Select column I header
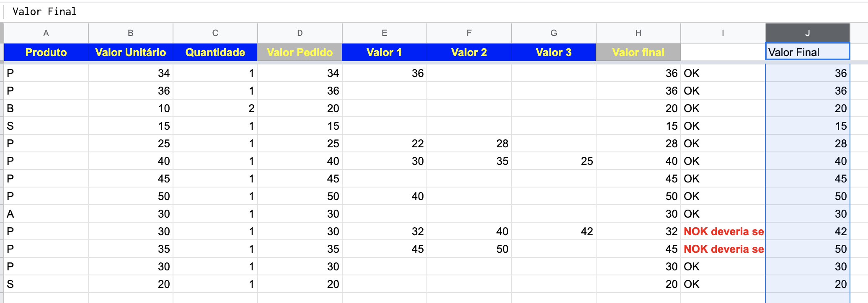 coord(723,33)
